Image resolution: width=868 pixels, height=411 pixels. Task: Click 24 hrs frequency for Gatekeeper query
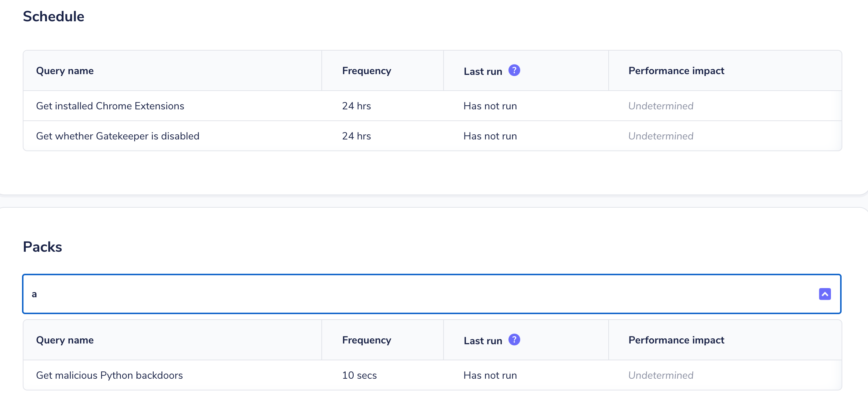pyautogui.click(x=356, y=136)
